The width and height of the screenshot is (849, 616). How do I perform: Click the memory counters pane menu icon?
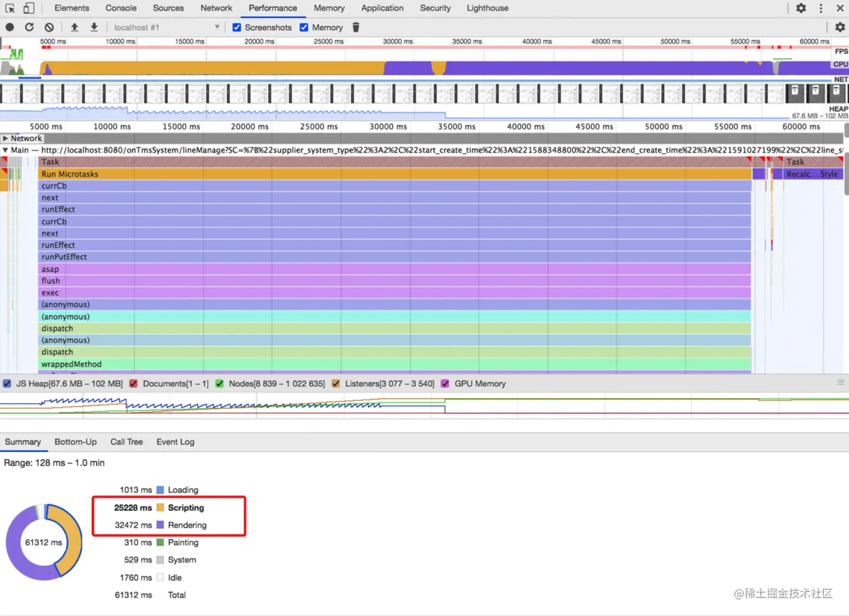(841, 383)
